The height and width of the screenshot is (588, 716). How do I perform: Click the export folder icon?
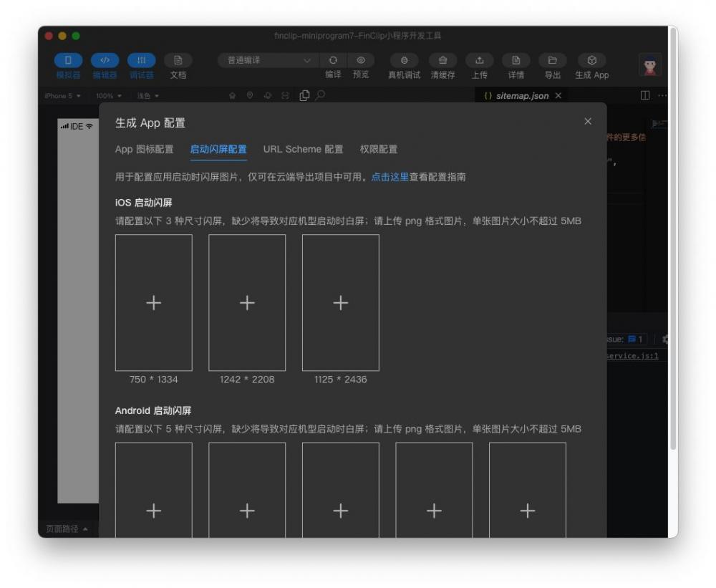tap(552, 60)
